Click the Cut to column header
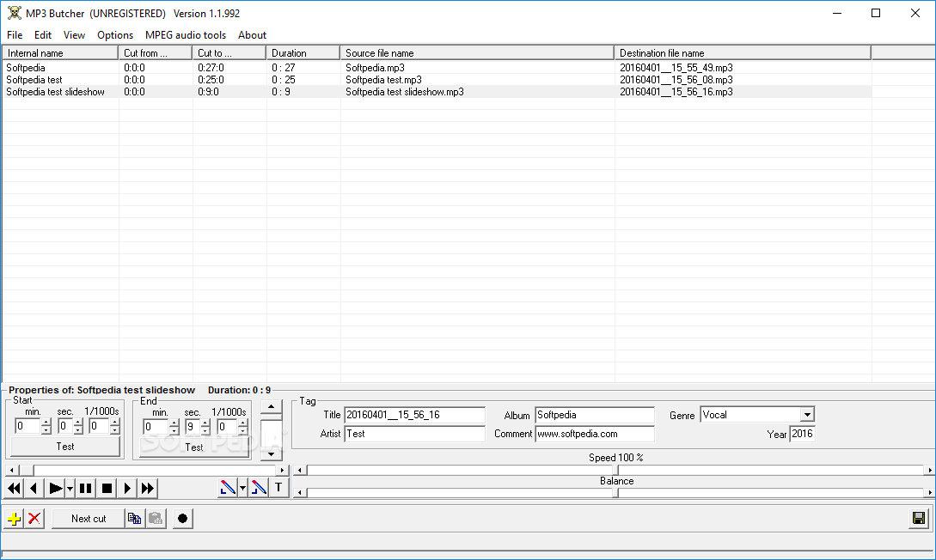The height and width of the screenshot is (560, 936). point(229,53)
